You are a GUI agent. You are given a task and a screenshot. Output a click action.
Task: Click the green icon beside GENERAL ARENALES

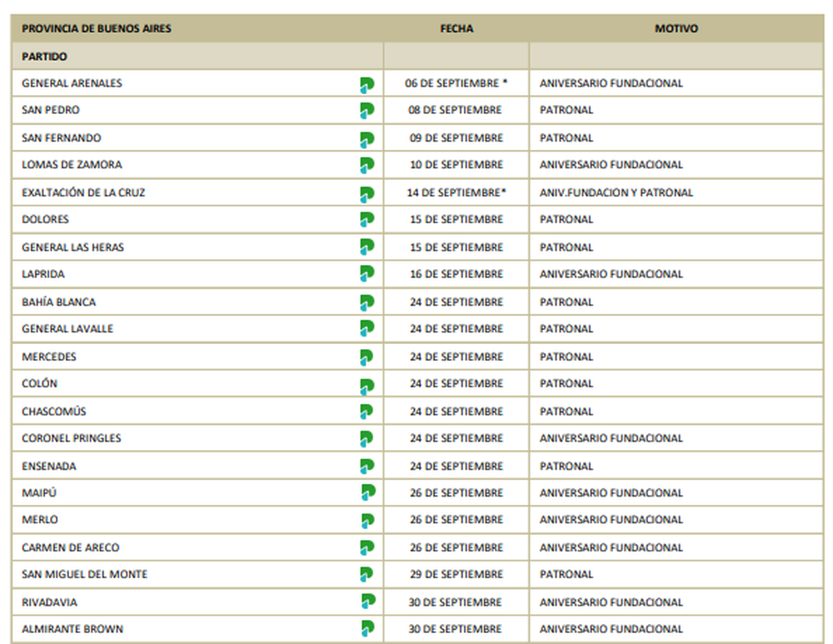367,84
